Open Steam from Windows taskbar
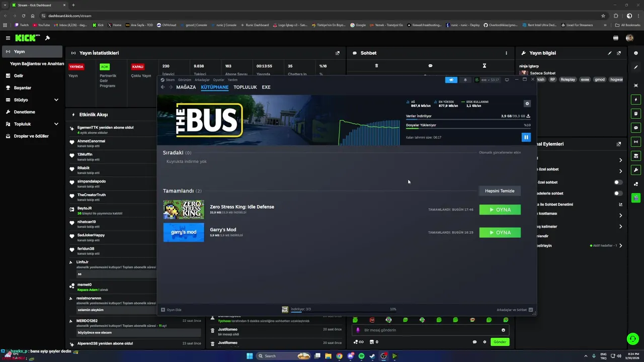Image resolution: width=644 pixels, height=362 pixels. (x=372, y=356)
